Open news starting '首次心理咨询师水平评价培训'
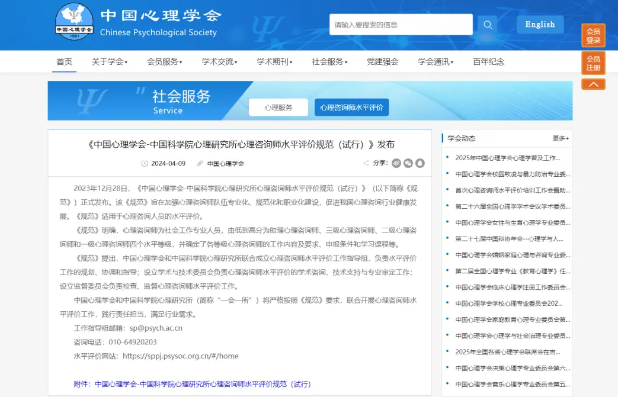 tap(513, 190)
